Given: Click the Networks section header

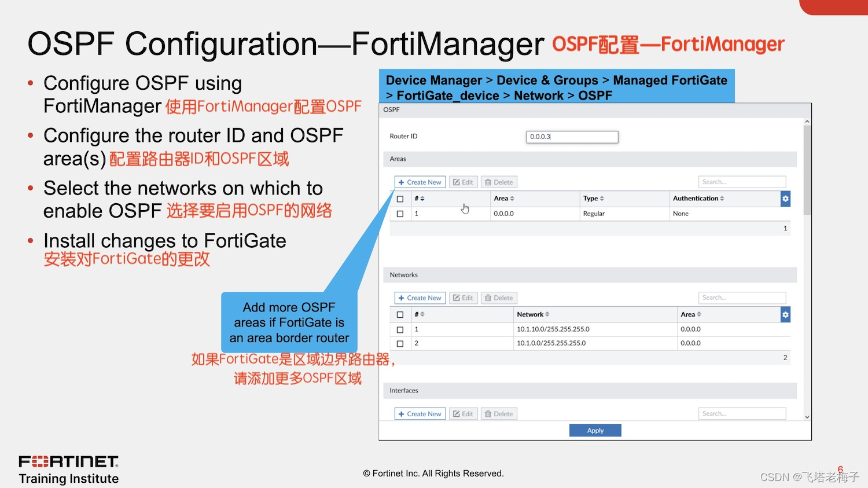Looking at the screenshot, I should [x=590, y=275].
